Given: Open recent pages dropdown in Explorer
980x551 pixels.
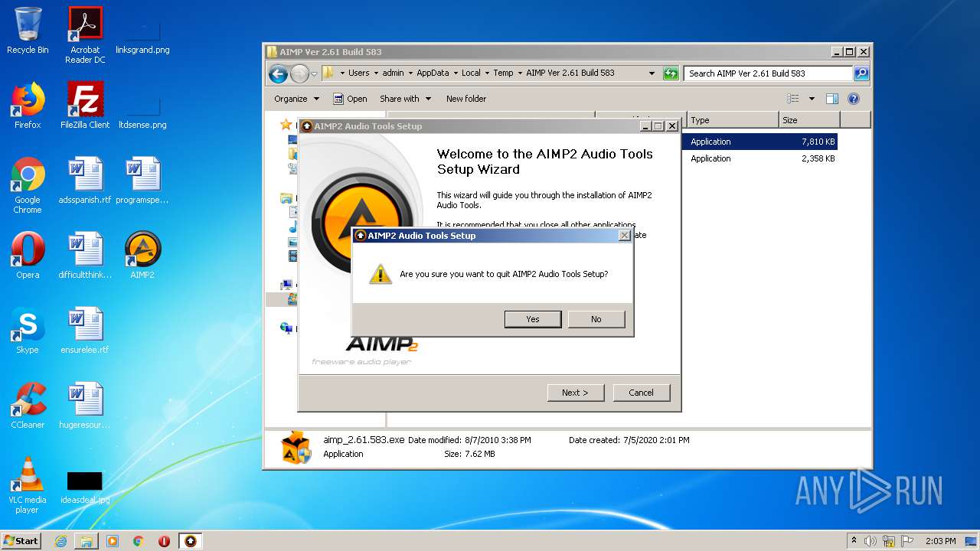Looking at the screenshot, I should click(x=314, y=74).
